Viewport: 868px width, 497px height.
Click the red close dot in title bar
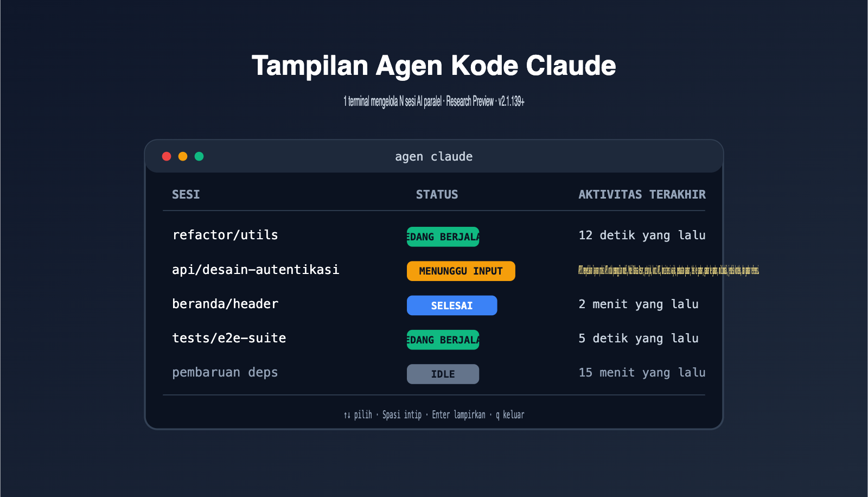[167, 156]
